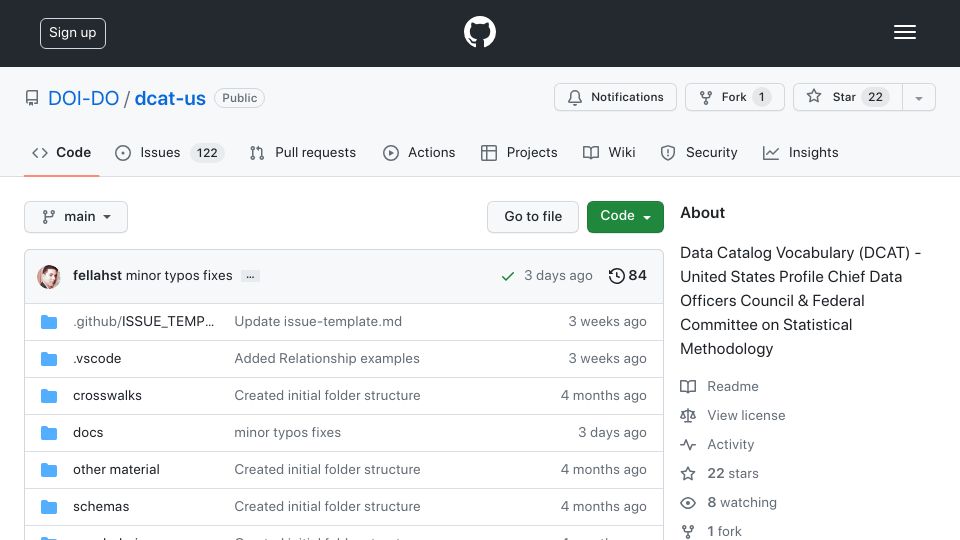Open the schemas folder

101,506
